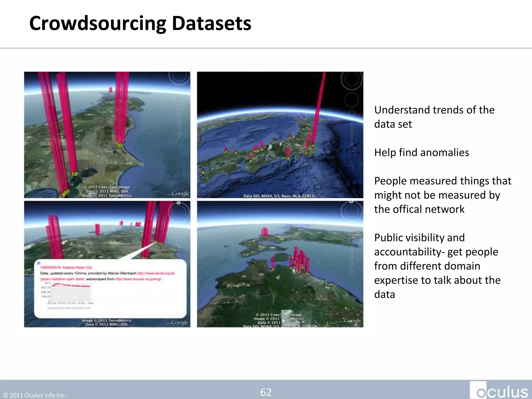Select 'Understand trends of the data set' text
This screenshot has height=399, width=532.
point(434,117)
